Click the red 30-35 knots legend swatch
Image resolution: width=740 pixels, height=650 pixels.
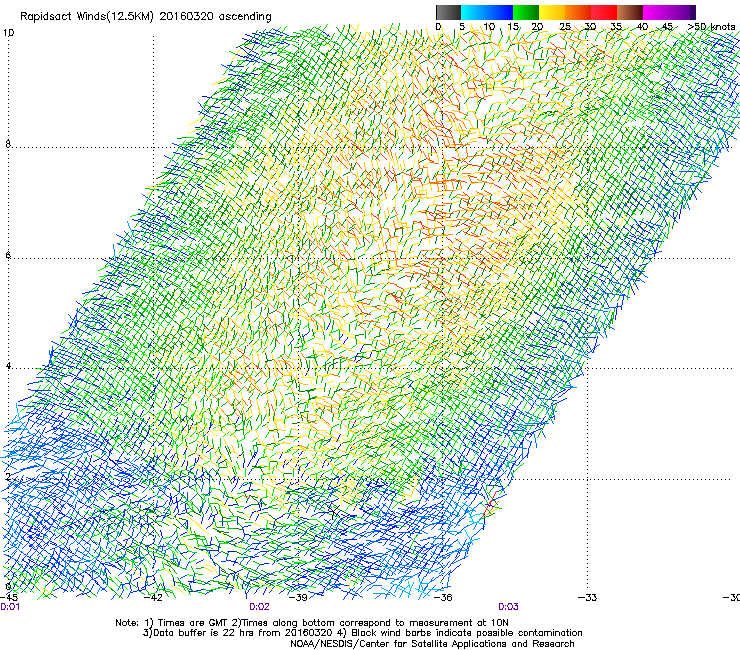click(604, 12)
